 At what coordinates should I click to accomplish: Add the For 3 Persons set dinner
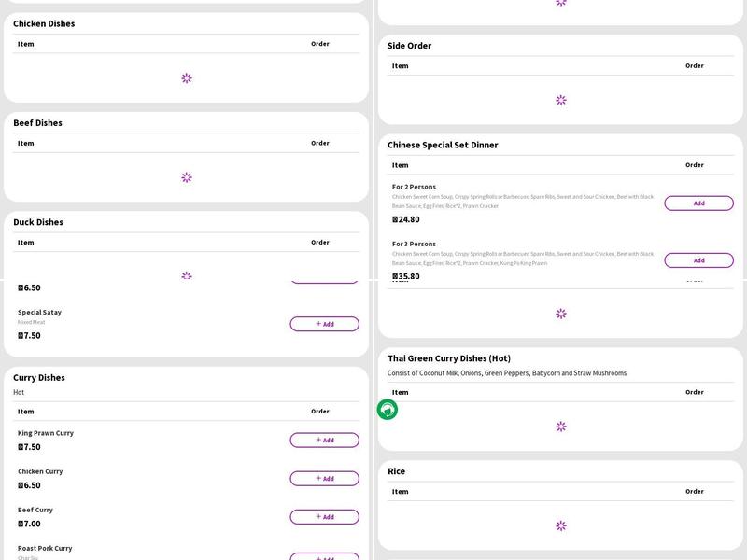pos(698,260)
